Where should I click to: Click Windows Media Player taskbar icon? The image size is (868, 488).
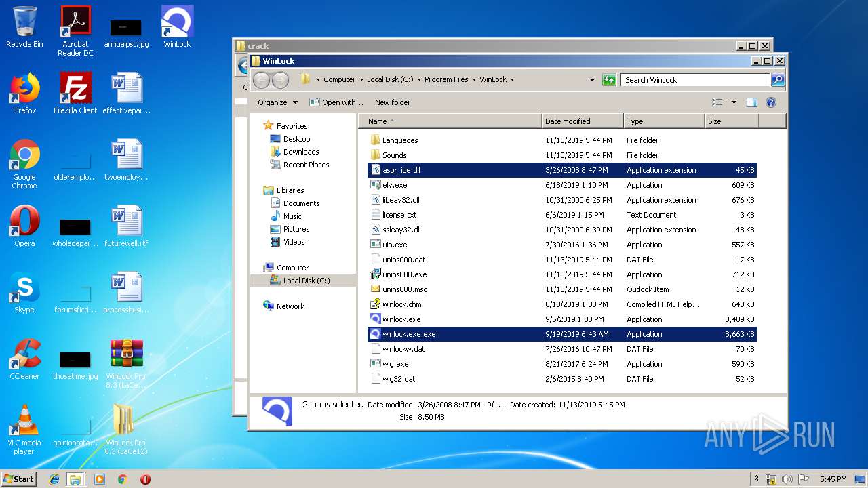(100, 479)
